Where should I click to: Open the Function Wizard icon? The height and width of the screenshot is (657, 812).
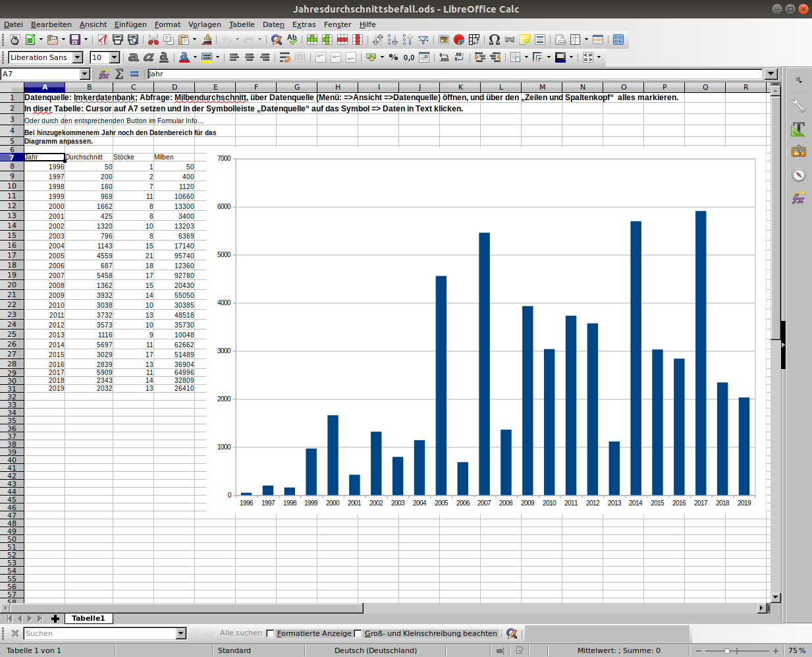(x=104, y=74)
